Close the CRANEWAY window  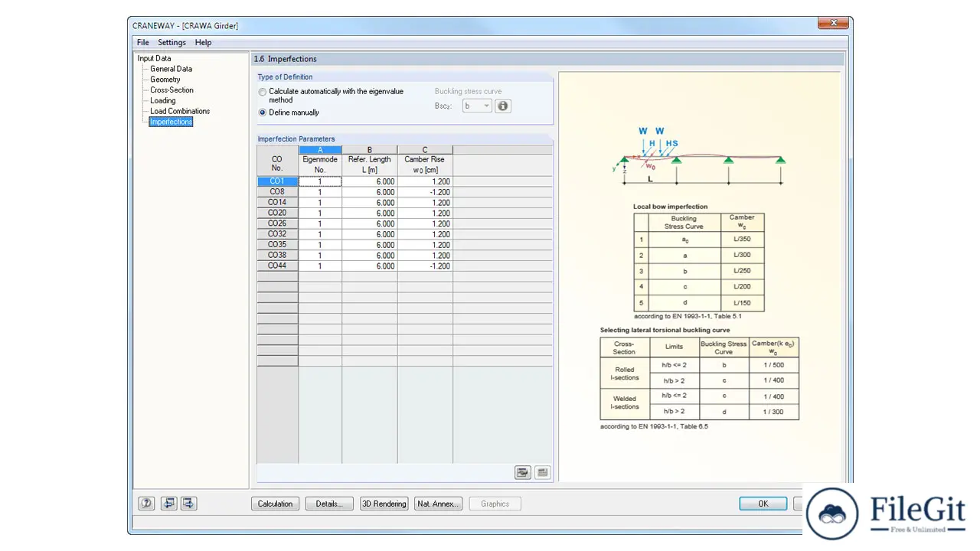[832, 24]
